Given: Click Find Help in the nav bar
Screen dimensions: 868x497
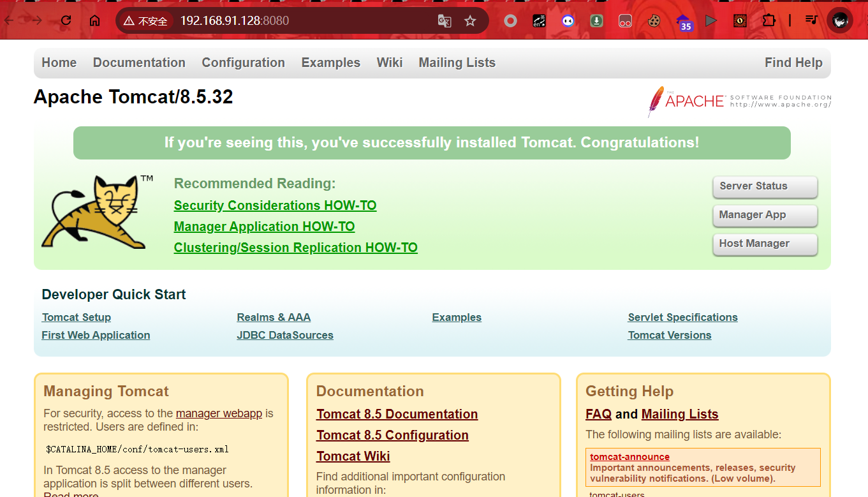Looking at the screenshot, I should [793, 63].
